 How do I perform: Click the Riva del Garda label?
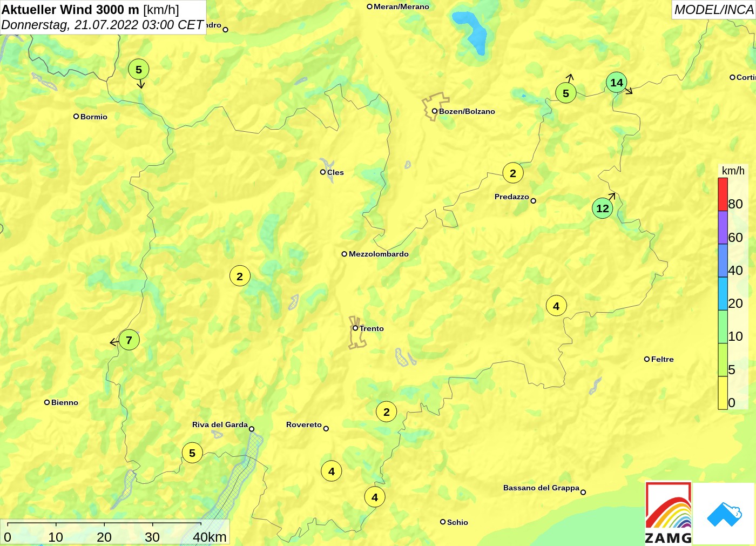click(x=220, y=425)
